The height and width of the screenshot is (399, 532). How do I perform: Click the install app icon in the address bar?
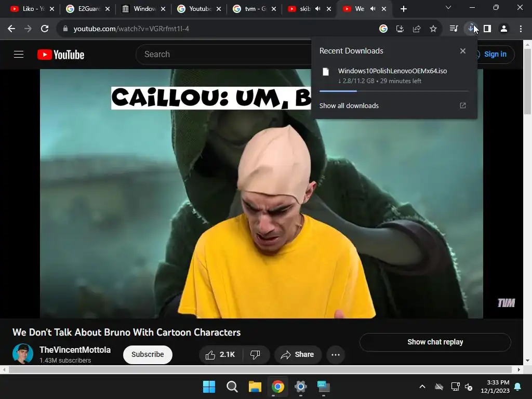pos(400,29)
